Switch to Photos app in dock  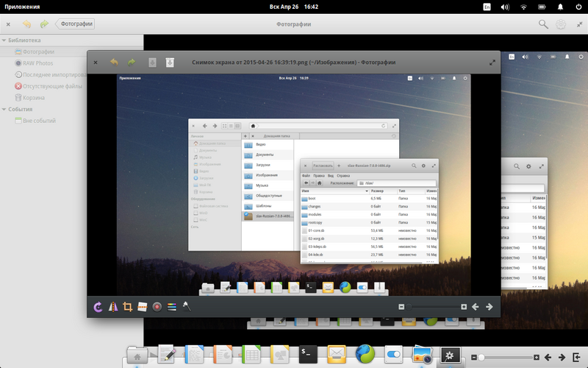[x=422, y=355]
